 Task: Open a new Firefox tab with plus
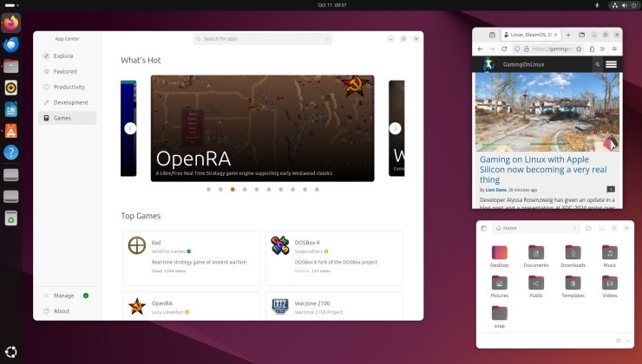568,35
